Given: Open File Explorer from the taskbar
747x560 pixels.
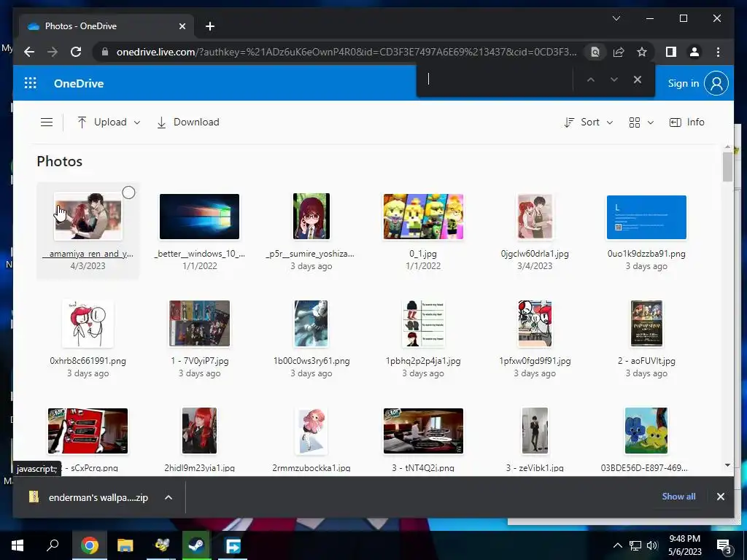Looking at the screenshot, I should 125,545.
